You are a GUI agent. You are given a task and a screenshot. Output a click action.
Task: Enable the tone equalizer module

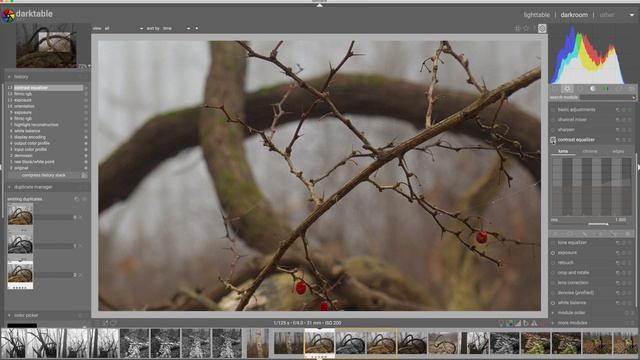553,243
